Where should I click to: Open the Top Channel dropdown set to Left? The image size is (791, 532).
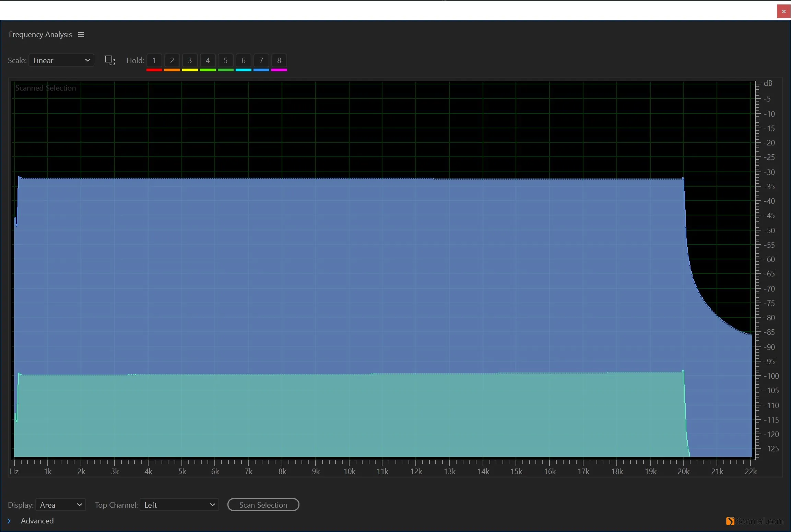tap(179, 505)
